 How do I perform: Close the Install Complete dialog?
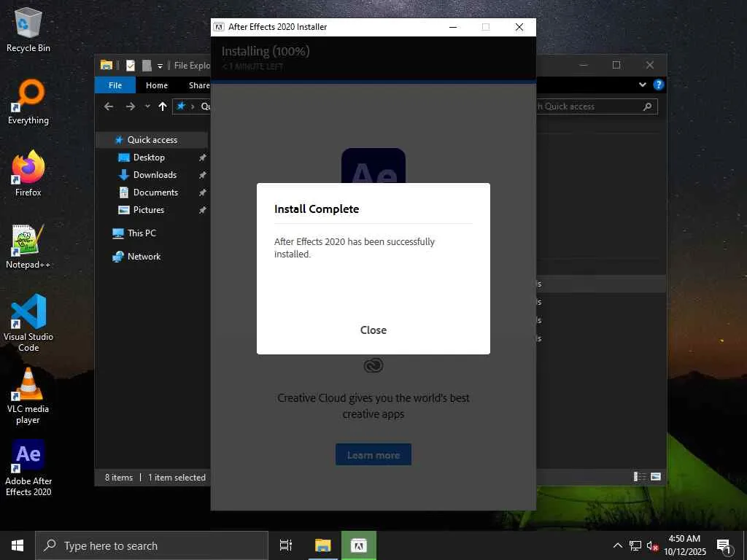pos(373,330)
